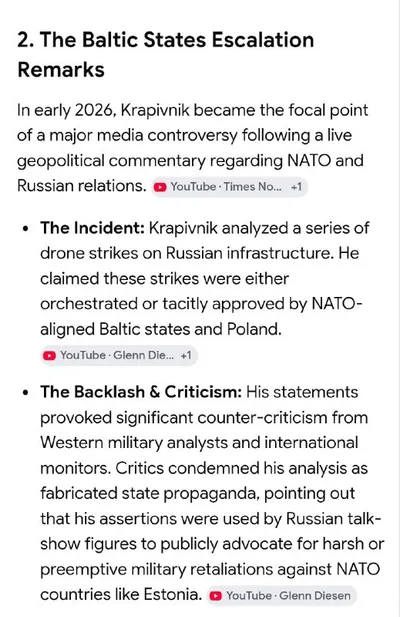Click the YouTube icon beside Glenn Diesen

pos(216,596)
